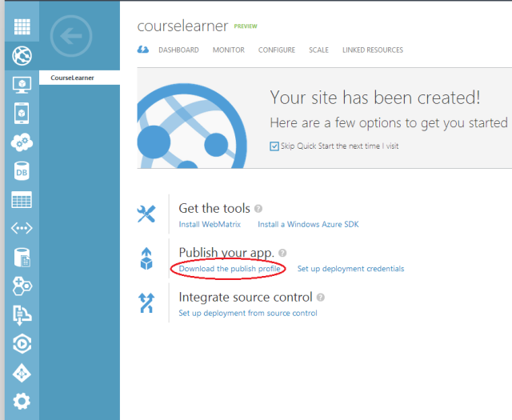Go back with the circular arrow
512x420 pixels.
[x=71, y=36]
